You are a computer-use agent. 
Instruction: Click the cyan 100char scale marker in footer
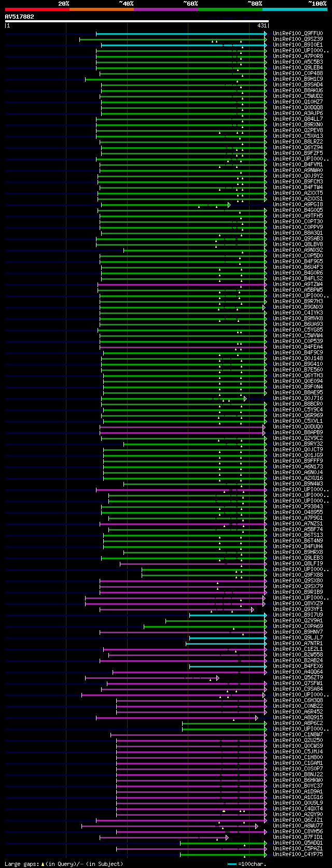(232, 864)
